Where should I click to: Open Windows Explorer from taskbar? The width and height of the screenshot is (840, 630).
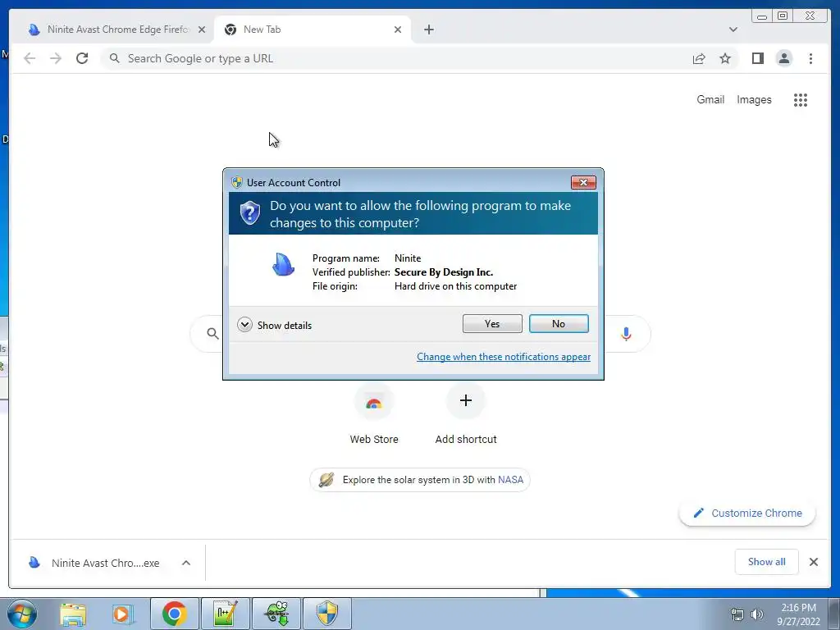pyautogui.click(x=73, y=614)
